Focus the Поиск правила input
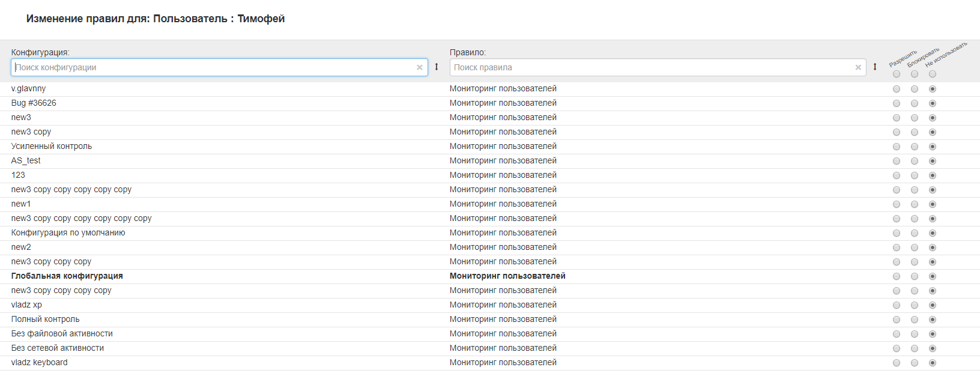Image resolution: width=980 pixels, height=373 pixels. 658,67
